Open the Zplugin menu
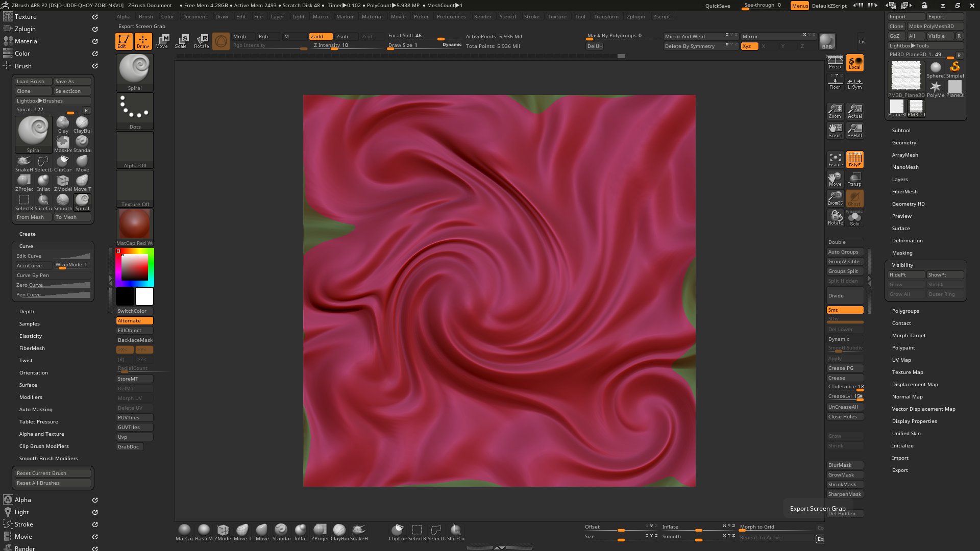This screenshot has height=551, width=980. click(636, 16)
